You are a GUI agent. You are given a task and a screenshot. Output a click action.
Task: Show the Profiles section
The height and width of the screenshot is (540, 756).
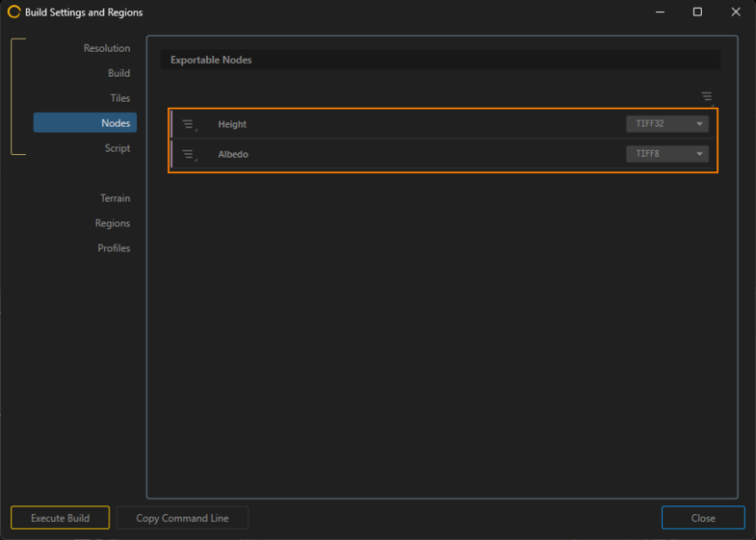tap(114, 248)
